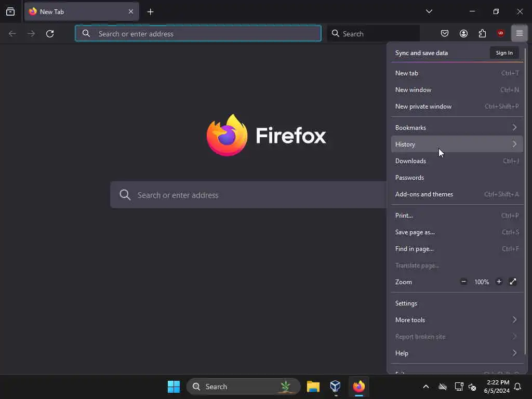
Task: Click the network display tray icon
Action: (459, 387)
